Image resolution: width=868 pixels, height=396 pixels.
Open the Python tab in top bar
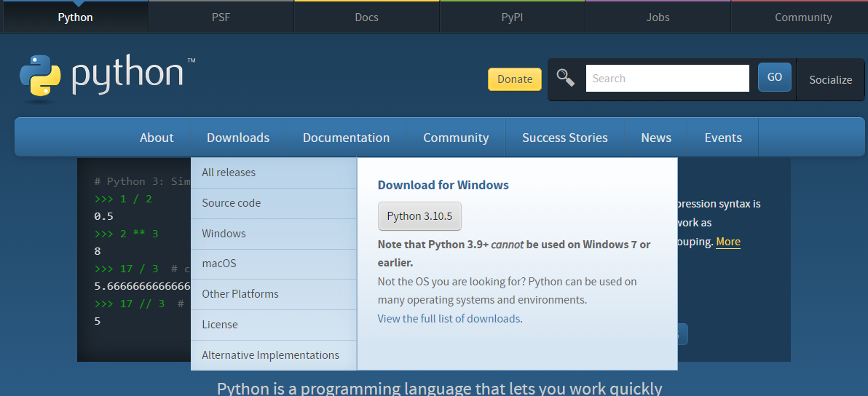(75, 17)
